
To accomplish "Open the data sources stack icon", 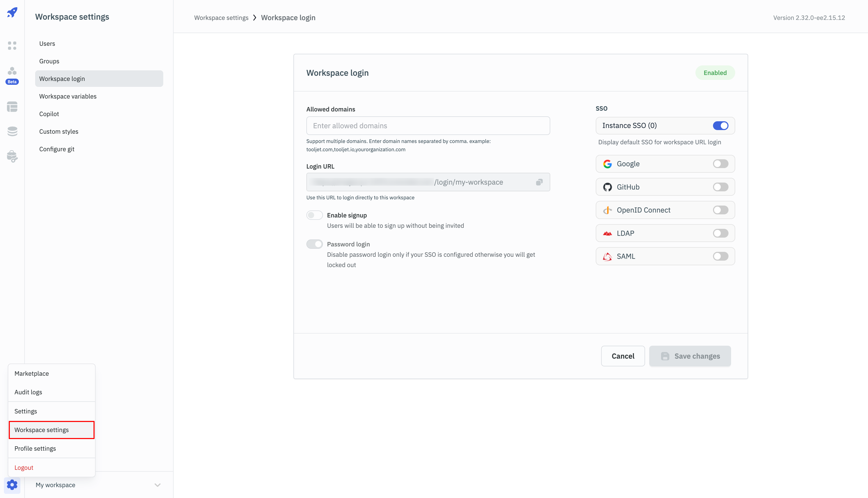I will 12,131.
